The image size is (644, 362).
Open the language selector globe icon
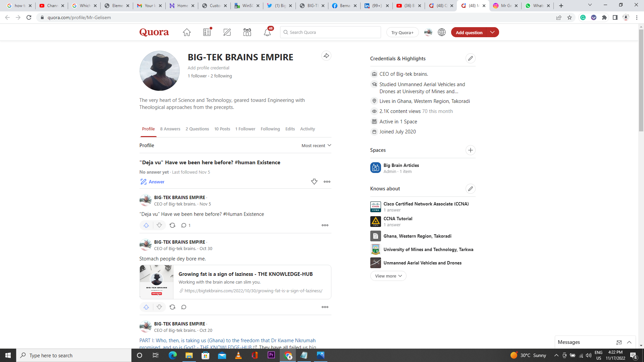[441, 32]
